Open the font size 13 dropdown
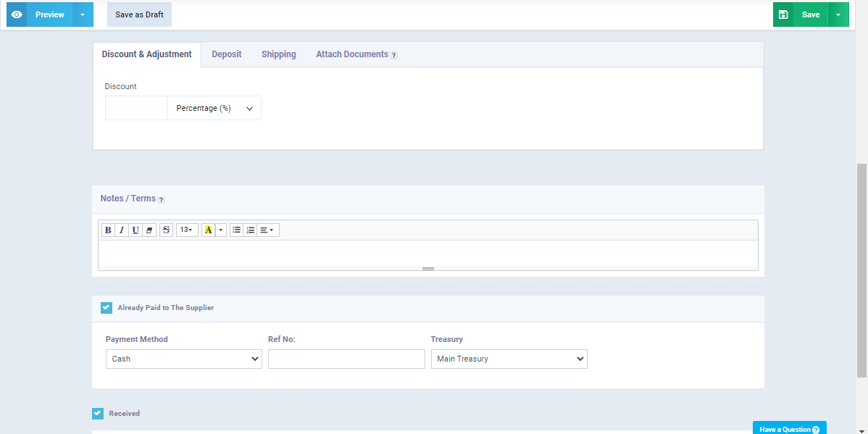The width and height of the screenshot is (868, 434). (186, 230)
